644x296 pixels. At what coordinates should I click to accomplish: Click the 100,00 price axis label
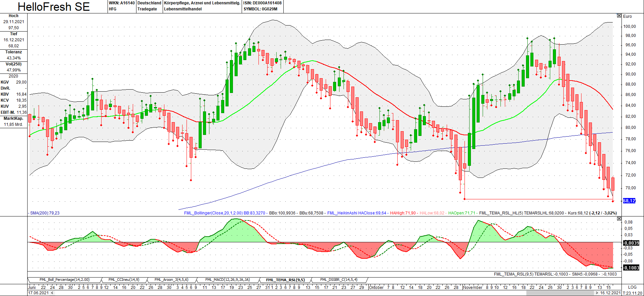tap(630, 27)
